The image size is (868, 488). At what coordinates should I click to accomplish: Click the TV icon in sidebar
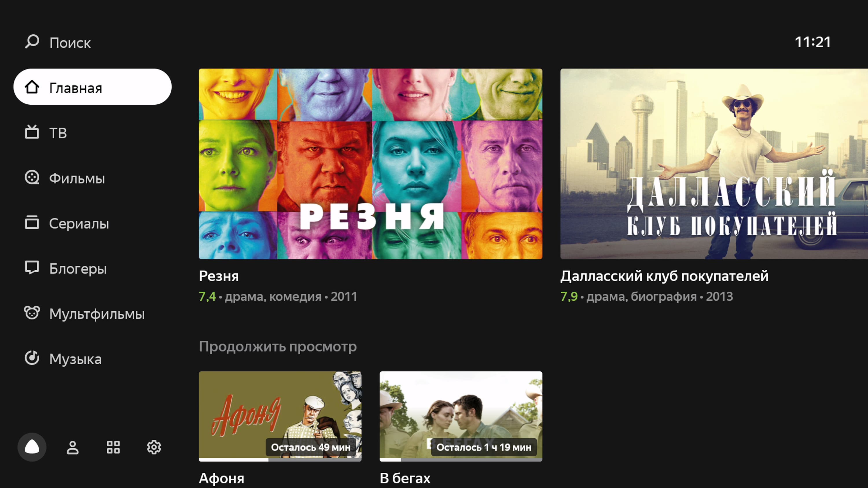click(x=32, y=132)
